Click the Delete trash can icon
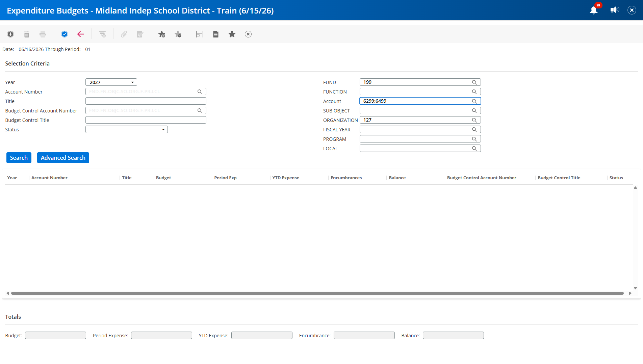Viewport: 643px width, 364px height. click(x=27, y=34)
